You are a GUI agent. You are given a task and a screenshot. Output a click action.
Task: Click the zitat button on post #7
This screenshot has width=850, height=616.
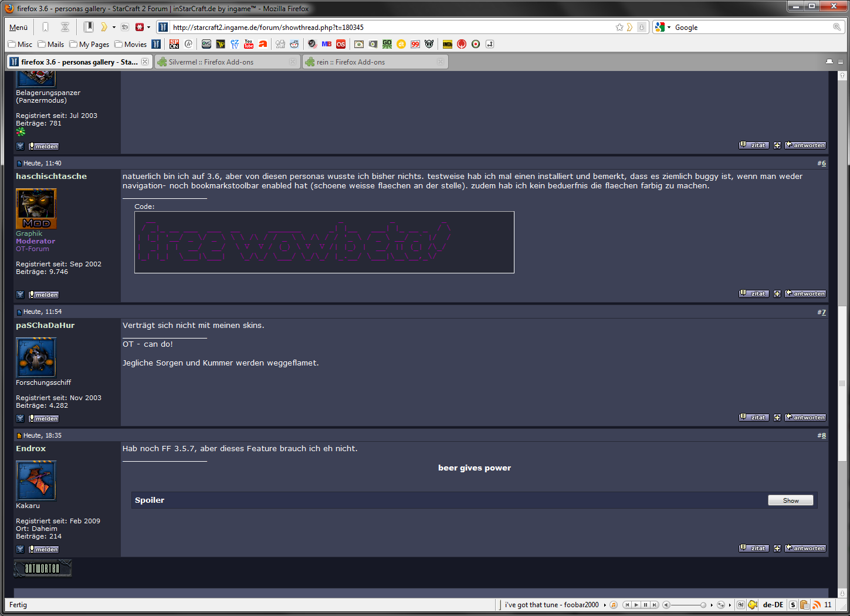754,418
